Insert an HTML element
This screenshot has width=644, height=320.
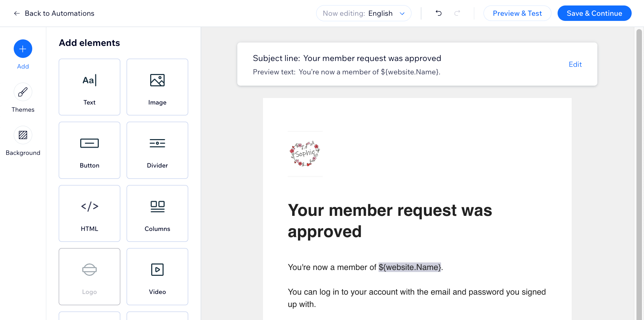click(x=89, y=213)
